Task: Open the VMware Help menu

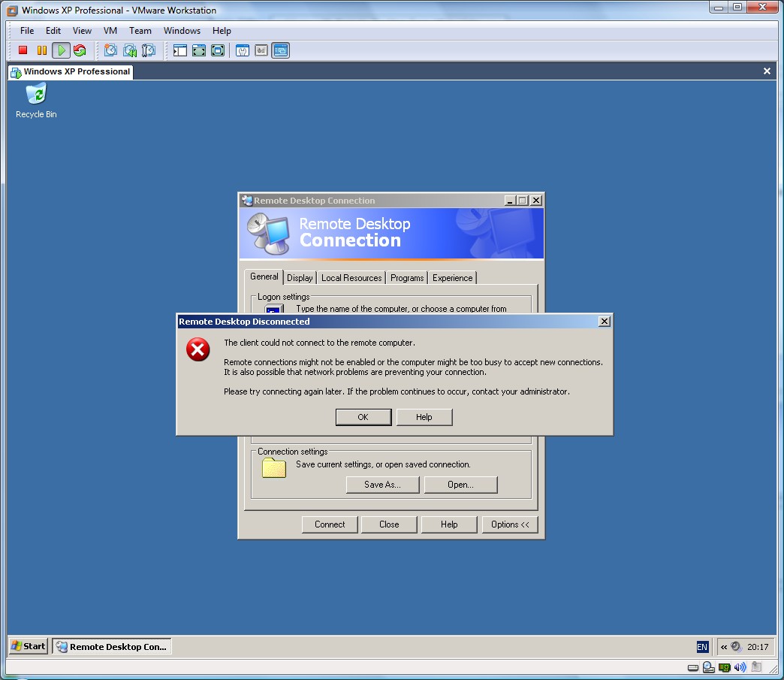Action: (222, 31)
